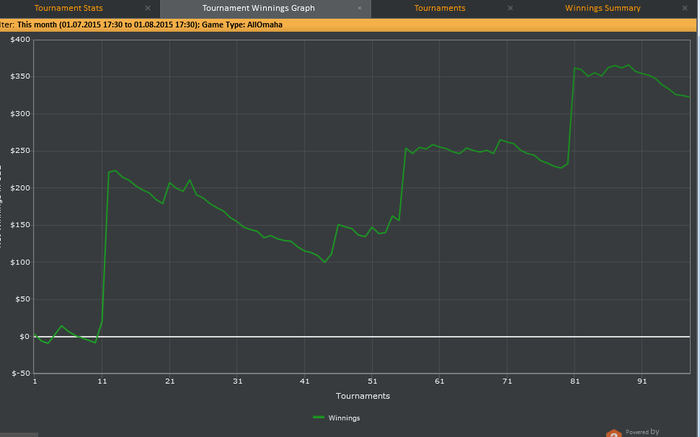Click the $200 y-axis label
Image resolution: width=700 pixels, height=437 pixels.
tap(20, 188)
